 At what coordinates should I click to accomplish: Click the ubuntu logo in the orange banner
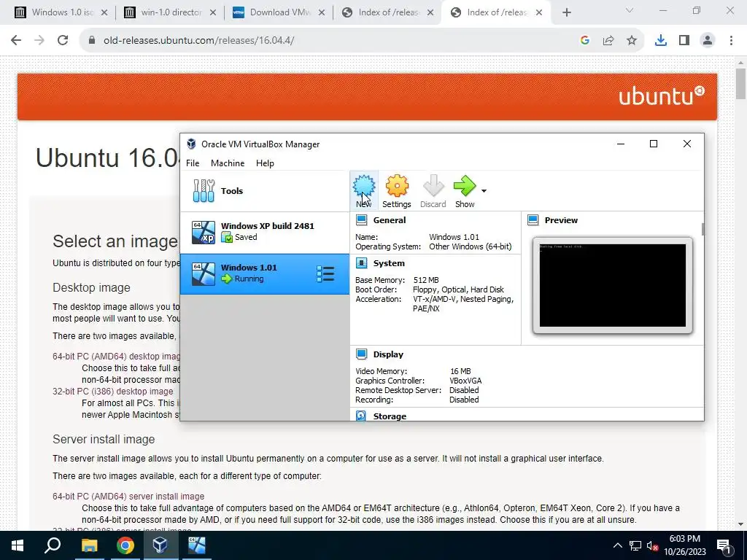point(662,96)
